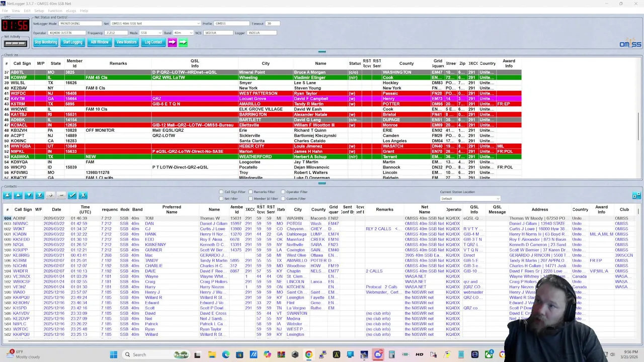Image resolution: width=644 pixels, height=362 pixels.
Task: Open Microsoft Store from the taskbar
Action: [x=239, y=354]
